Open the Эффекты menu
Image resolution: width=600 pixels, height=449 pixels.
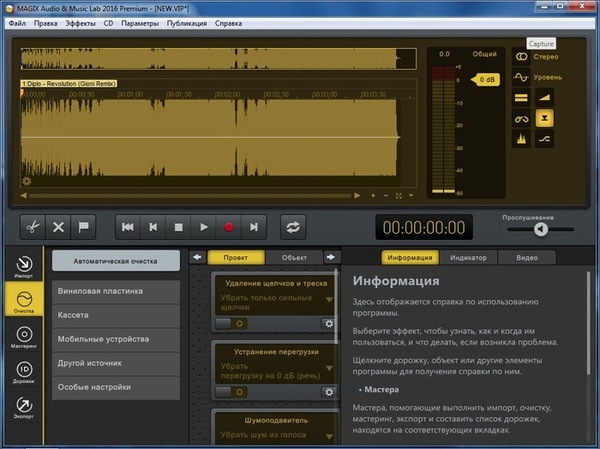(80, 22)
